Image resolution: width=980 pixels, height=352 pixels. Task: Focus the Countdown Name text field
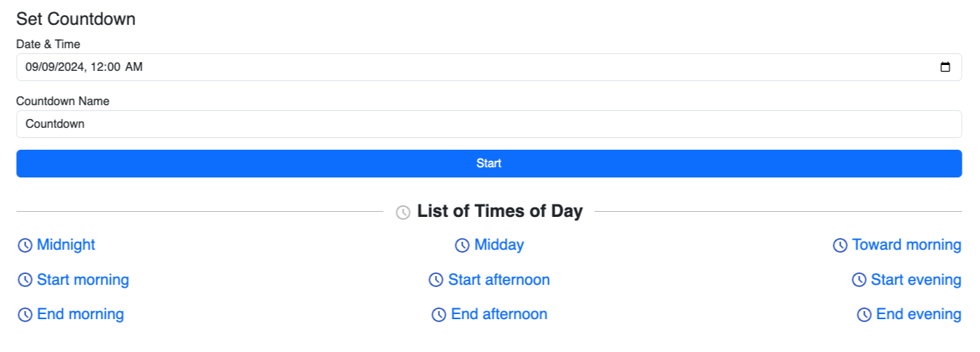pyautogui.click(x=489, y=124)
